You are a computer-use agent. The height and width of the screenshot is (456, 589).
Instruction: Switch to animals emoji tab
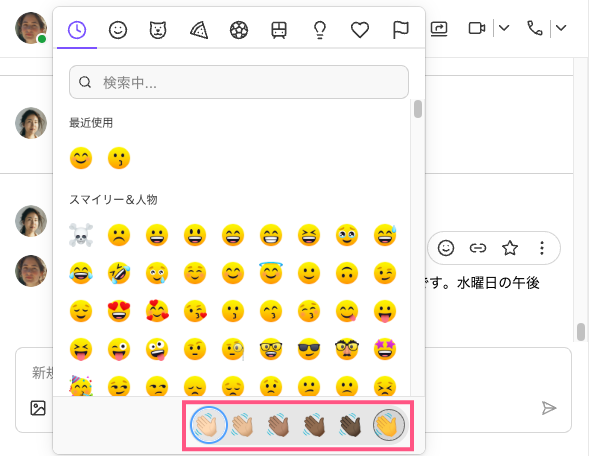[158, 30]
